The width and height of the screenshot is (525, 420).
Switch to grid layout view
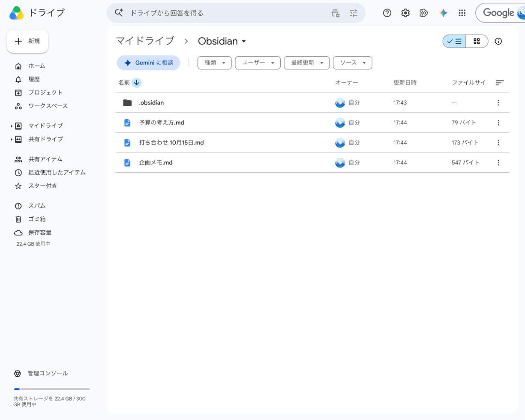(x=477, y=41)
